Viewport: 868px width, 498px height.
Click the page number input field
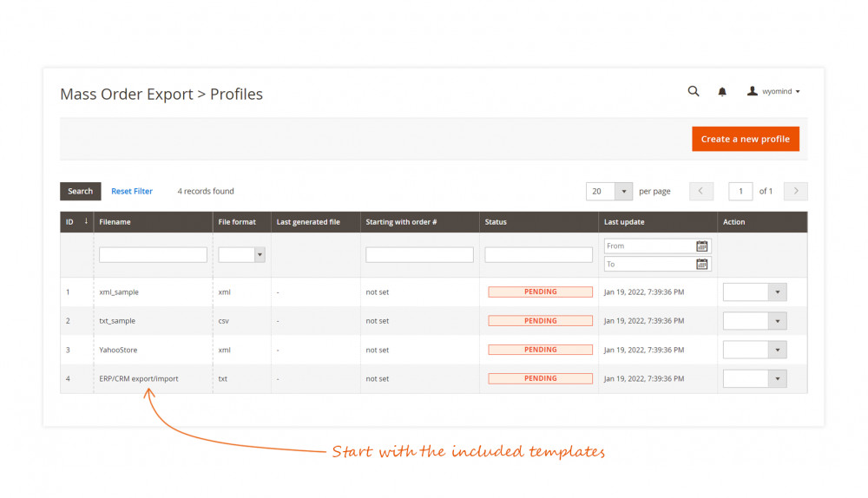[740, 192]
